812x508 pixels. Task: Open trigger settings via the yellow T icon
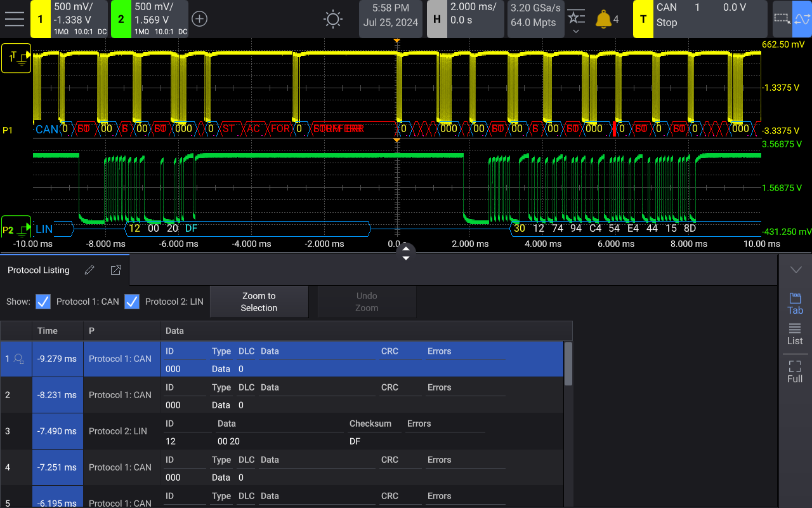[643, 19]
